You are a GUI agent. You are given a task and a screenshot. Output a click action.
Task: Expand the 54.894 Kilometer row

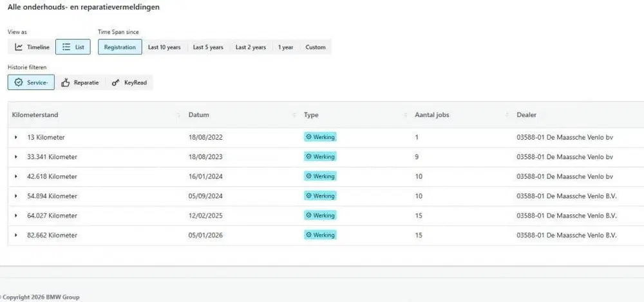pyautogui.click(x=16, y=196)
